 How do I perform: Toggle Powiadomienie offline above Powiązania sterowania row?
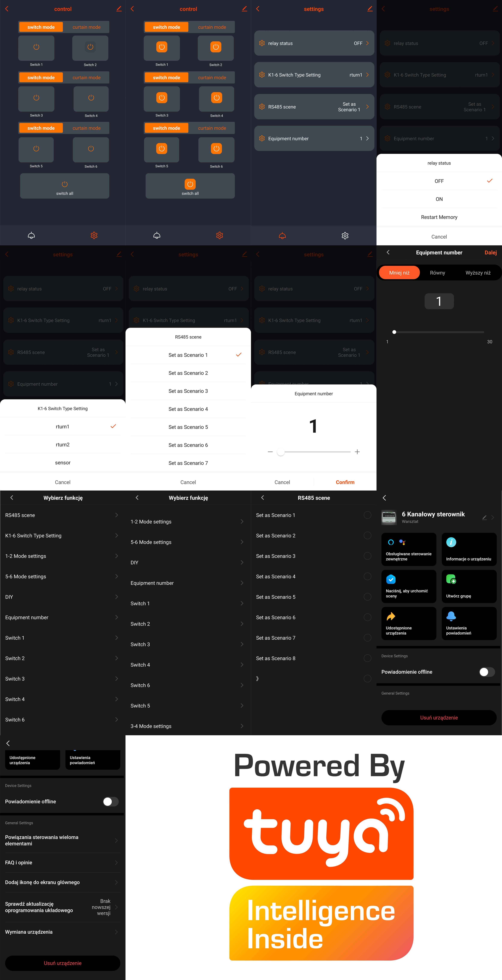coord(111,802)
